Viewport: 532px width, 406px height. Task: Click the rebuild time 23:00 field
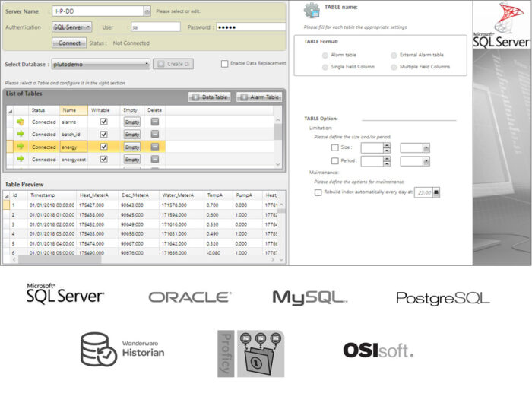(x=424, y=192)
